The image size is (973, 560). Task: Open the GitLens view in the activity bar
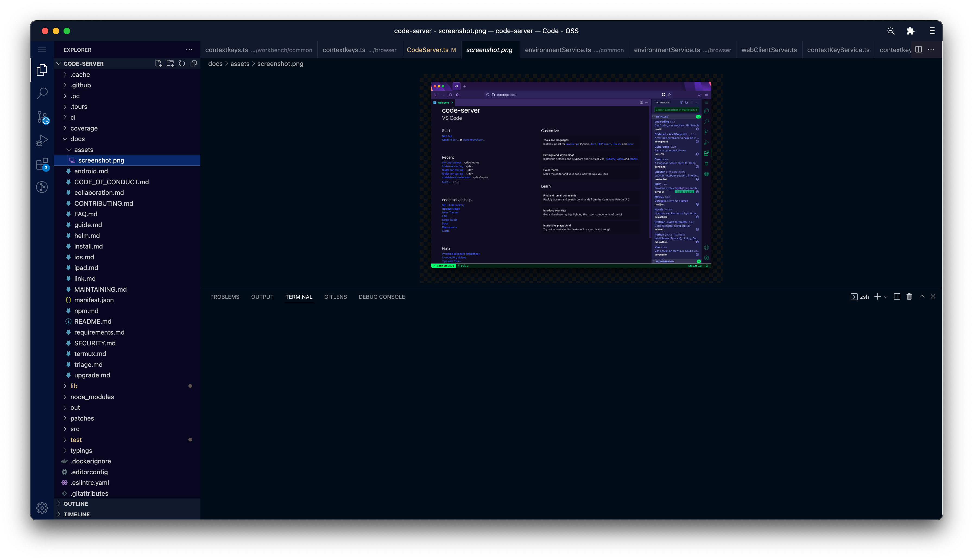[42, 187]
